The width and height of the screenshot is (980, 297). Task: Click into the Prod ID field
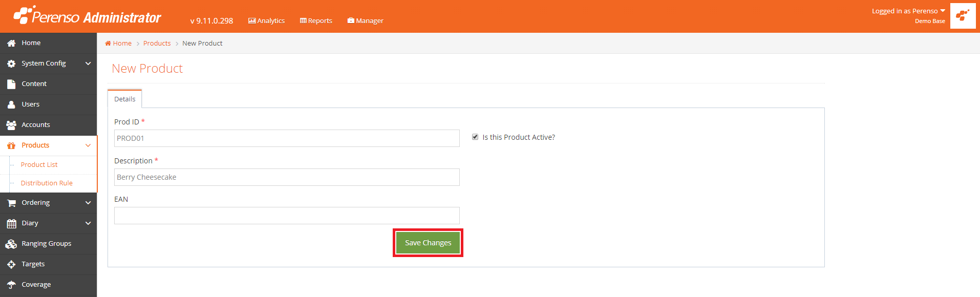[x=287, y=138]
